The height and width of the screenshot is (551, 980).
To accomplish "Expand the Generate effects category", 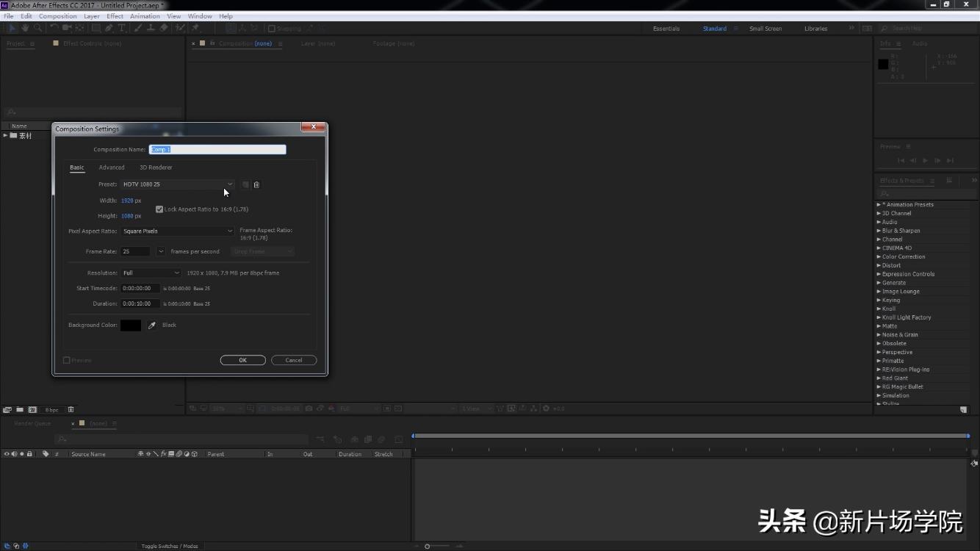I will [x=879, y=283].
